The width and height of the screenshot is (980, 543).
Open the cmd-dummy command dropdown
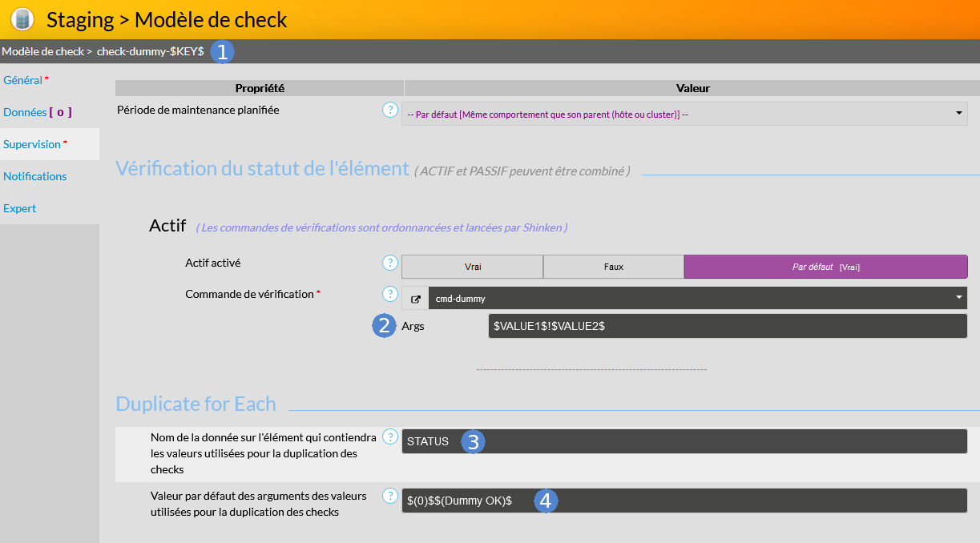coord(697,299)
